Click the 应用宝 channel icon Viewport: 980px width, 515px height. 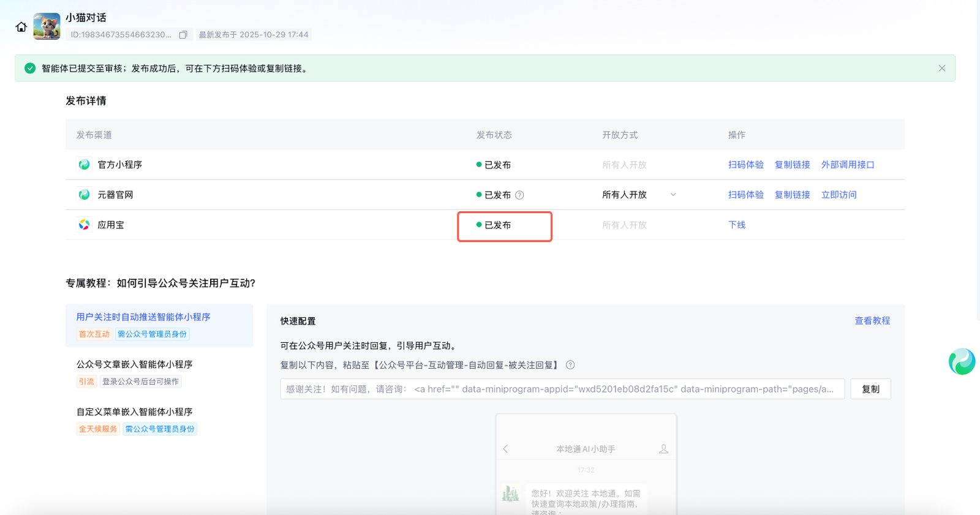point(85,225)
